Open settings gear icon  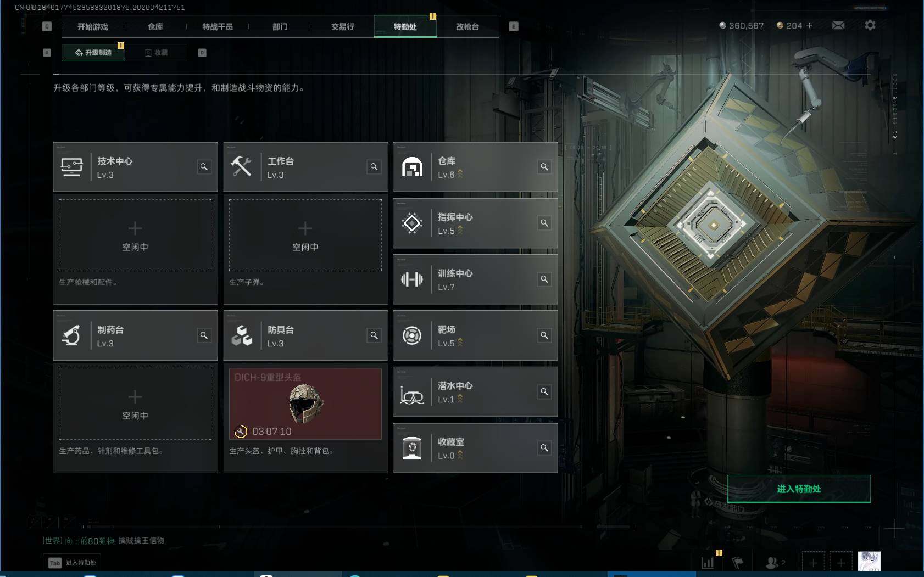(870, 25)
